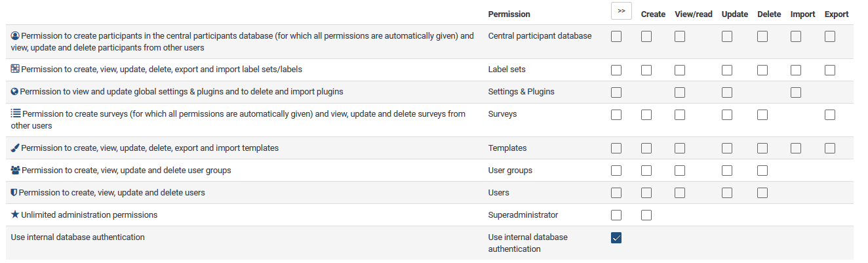The width and height of the screenshot is (868, 263).
Task: Click the participant icon beside central participants permission
Action: (x=16, y=36)
